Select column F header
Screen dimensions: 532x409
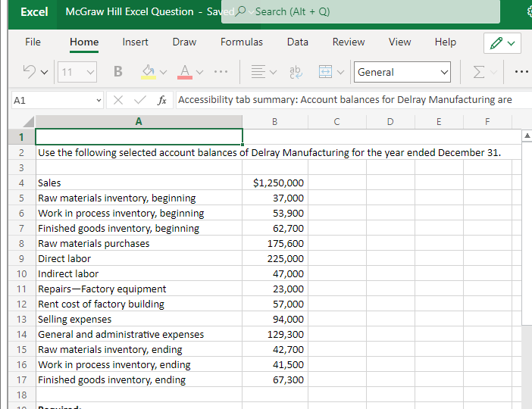pyautogui.click(x=487, y=122)
